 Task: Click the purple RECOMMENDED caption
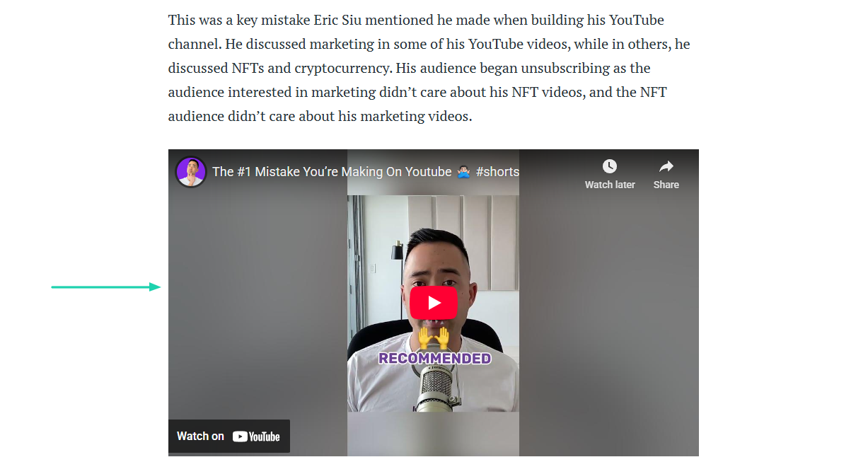[434, 359]
